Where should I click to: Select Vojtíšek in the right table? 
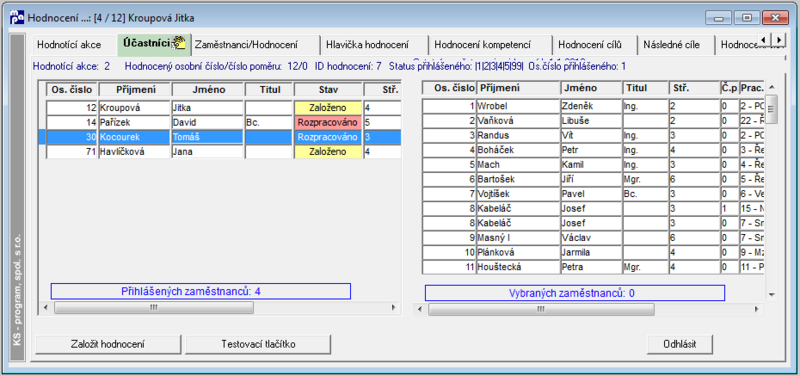[593, 194]
